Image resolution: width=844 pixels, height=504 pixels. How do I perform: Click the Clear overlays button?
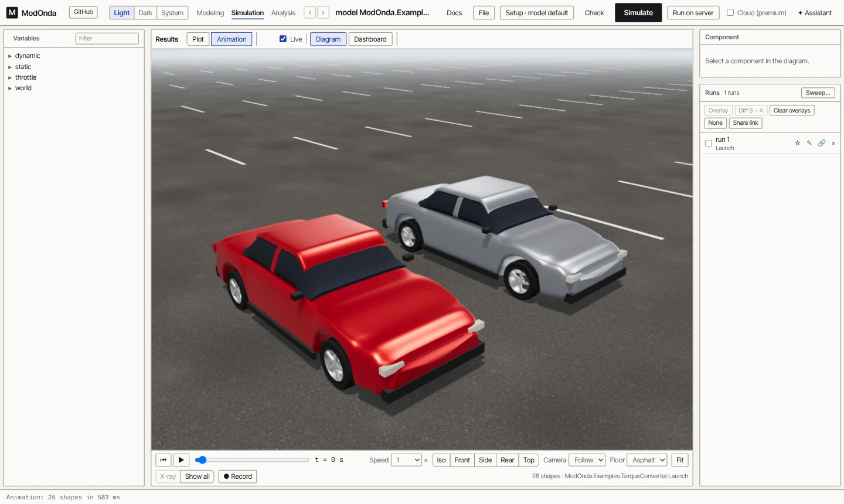(x=792, y=110)
